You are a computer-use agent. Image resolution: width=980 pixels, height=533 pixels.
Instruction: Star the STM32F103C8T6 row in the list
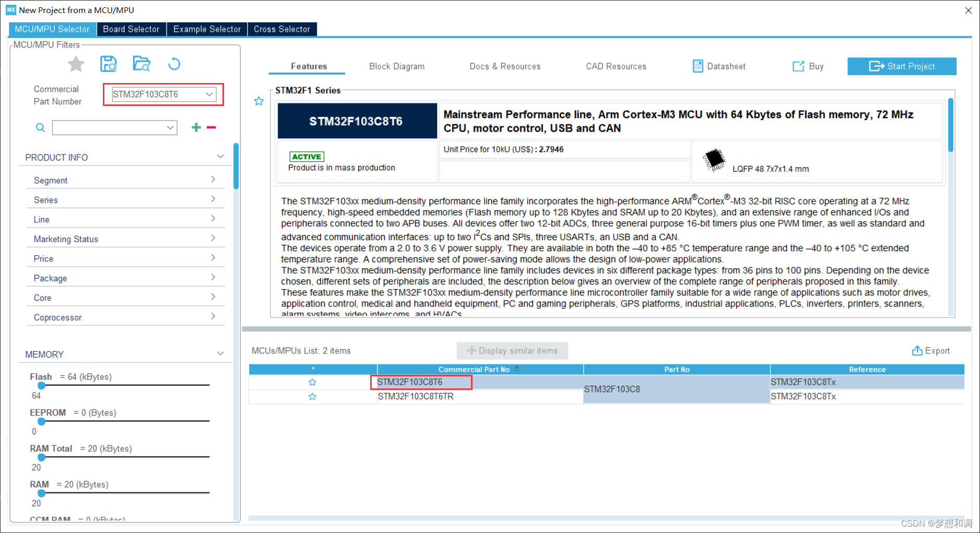click(x=312, y=382)
